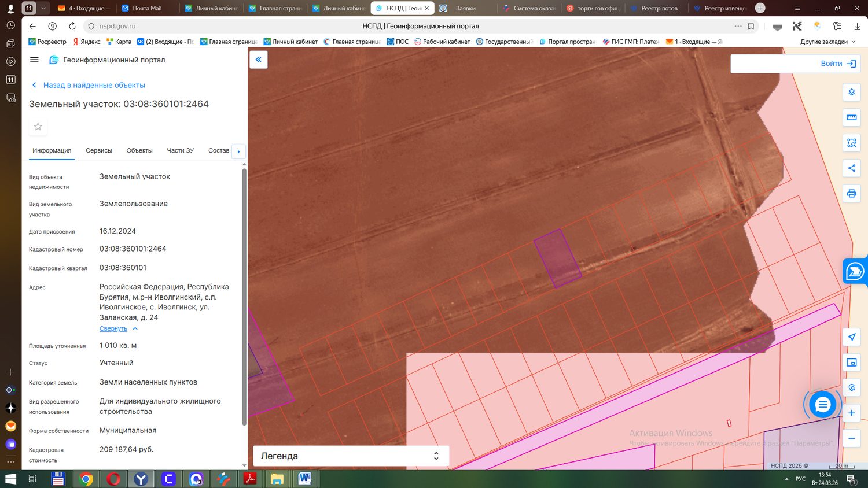The height and width of the screenshot is (488, 868).
Task: Switch to the Почта Mail browser tab
Action: 147,8
